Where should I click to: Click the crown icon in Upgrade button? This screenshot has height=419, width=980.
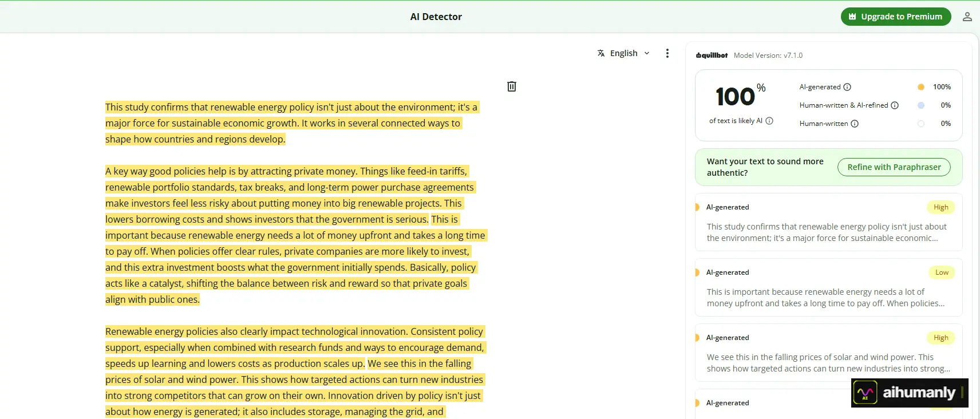[852, 17]
